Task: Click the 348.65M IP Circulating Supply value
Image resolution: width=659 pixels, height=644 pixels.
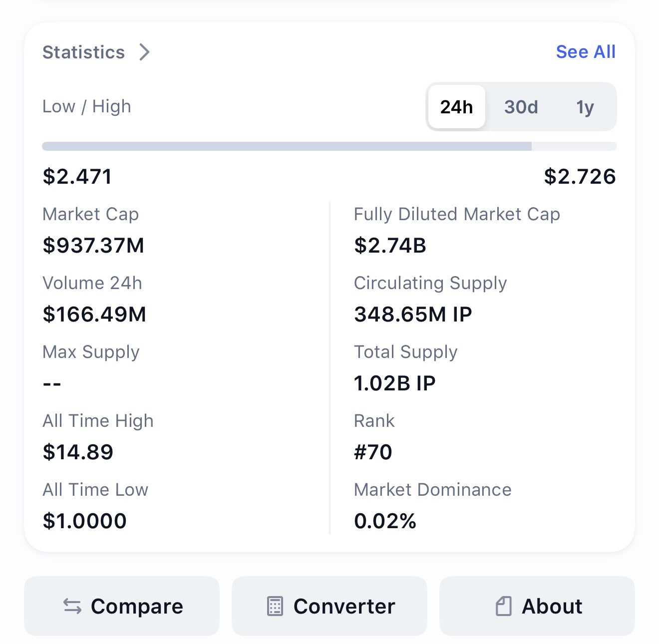Action: tap(413, 315)
